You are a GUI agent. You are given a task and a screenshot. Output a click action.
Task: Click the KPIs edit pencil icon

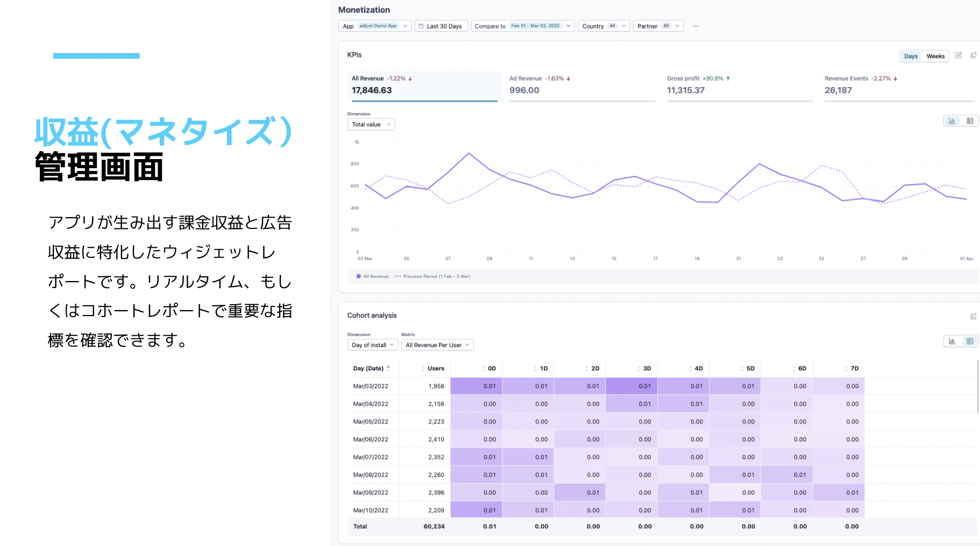[x=958, y=55]
